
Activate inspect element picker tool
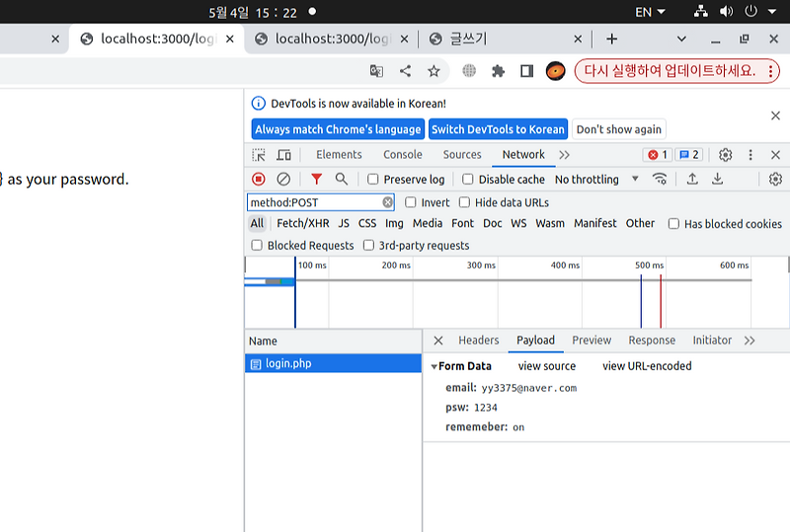[259, 155]
